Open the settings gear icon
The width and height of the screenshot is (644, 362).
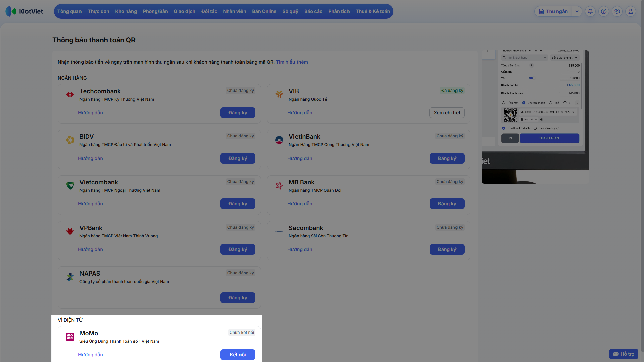(x=617, y=11)
